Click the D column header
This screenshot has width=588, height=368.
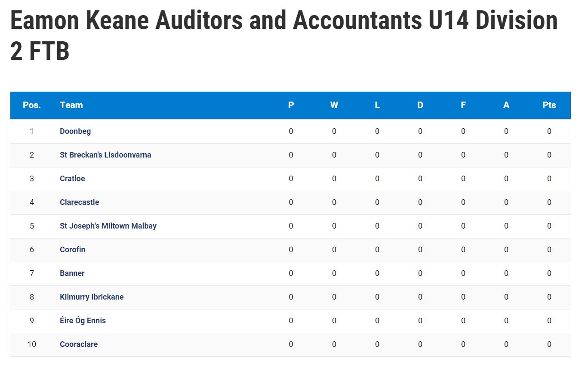coord(420,105)
